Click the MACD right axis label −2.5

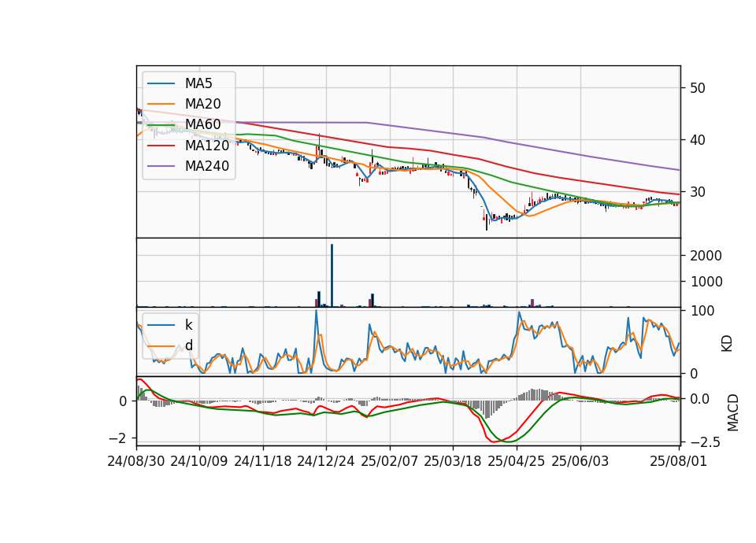(x=705, y=441)
